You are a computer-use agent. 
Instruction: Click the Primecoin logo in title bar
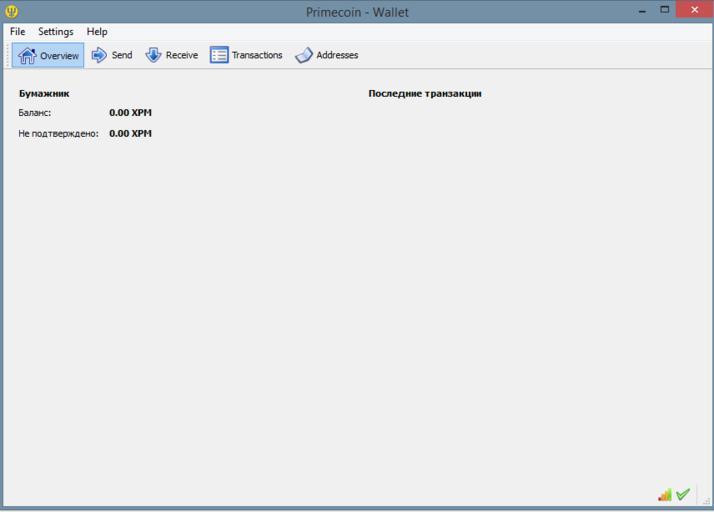[12, 12]
